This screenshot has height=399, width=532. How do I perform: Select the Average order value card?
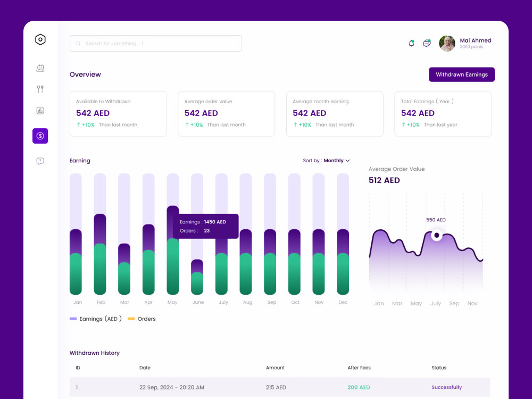[x=226, y=114]
